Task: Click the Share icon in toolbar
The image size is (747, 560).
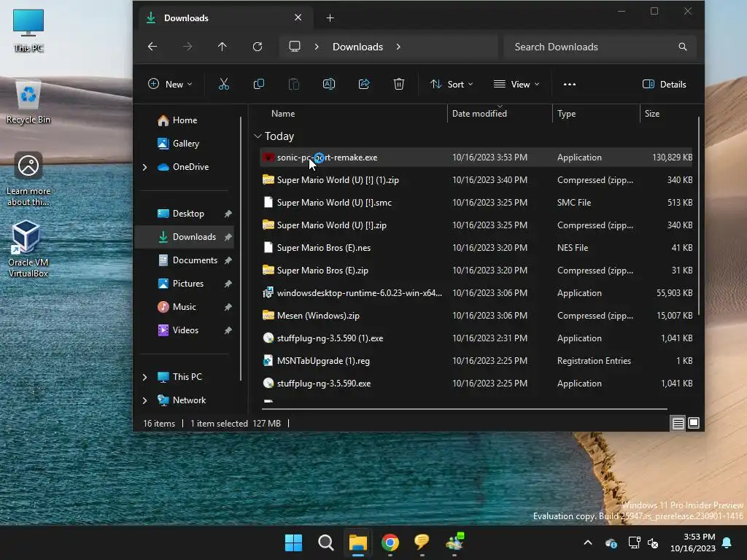Action: point(364,85)
